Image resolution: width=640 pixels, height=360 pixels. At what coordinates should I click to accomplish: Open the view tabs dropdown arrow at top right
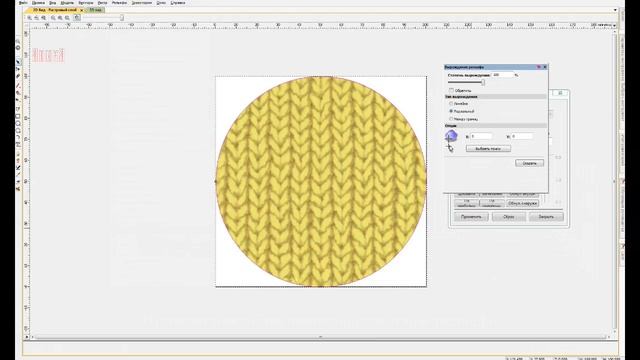[x=615, y=10]
